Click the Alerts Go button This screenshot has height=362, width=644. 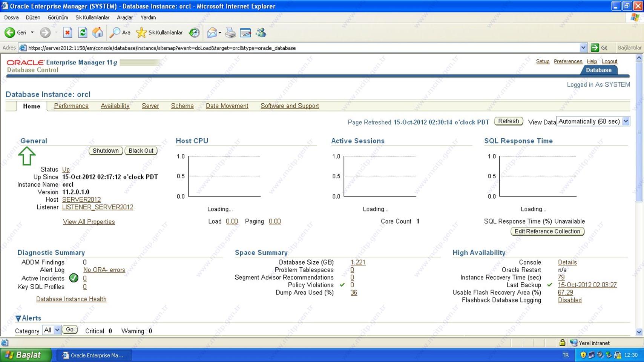coord(70,330)
